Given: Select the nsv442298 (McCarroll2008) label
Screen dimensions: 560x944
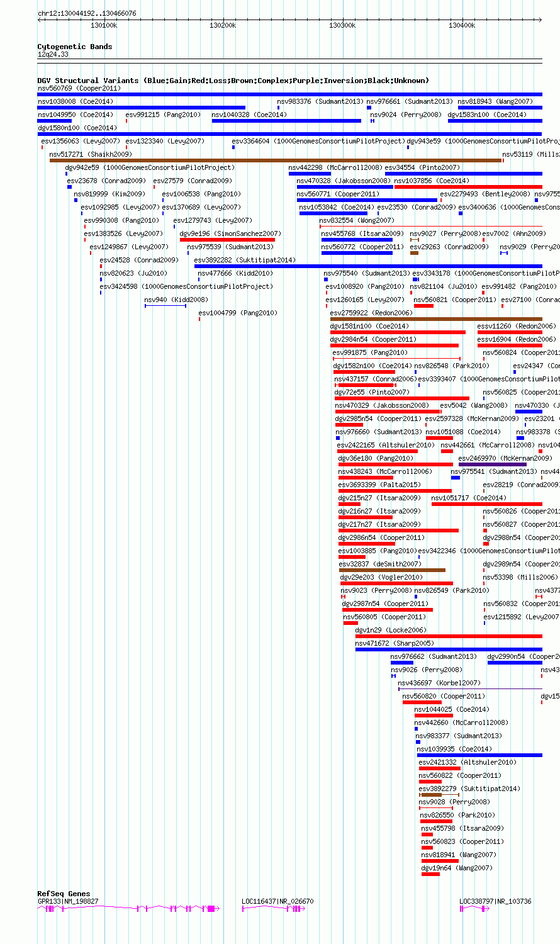Looking at the screenshot, I should point(336,167).
